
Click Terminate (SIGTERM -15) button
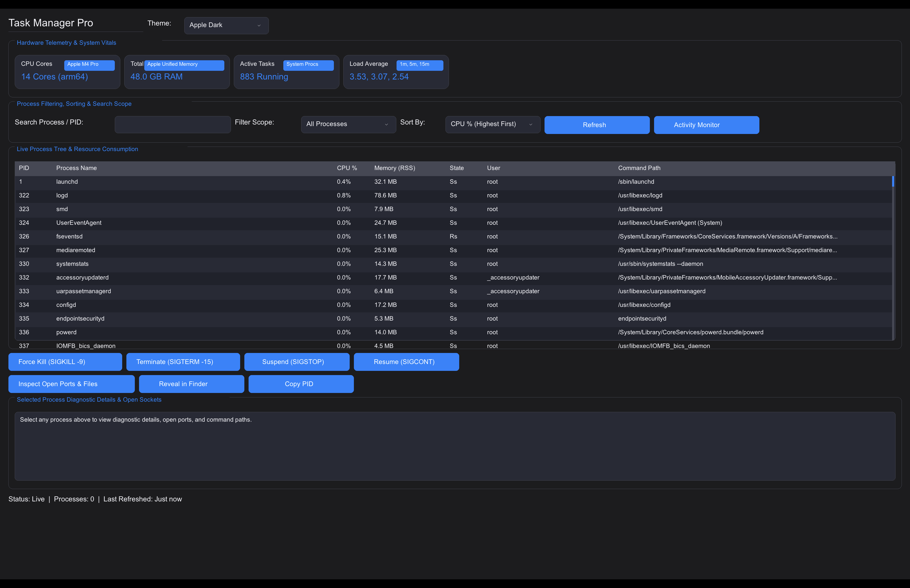pos(183,362)
